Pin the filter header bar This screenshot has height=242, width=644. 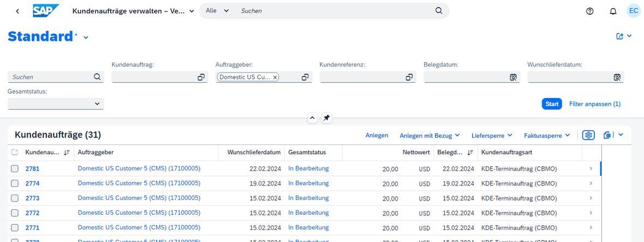pos(326,118)
